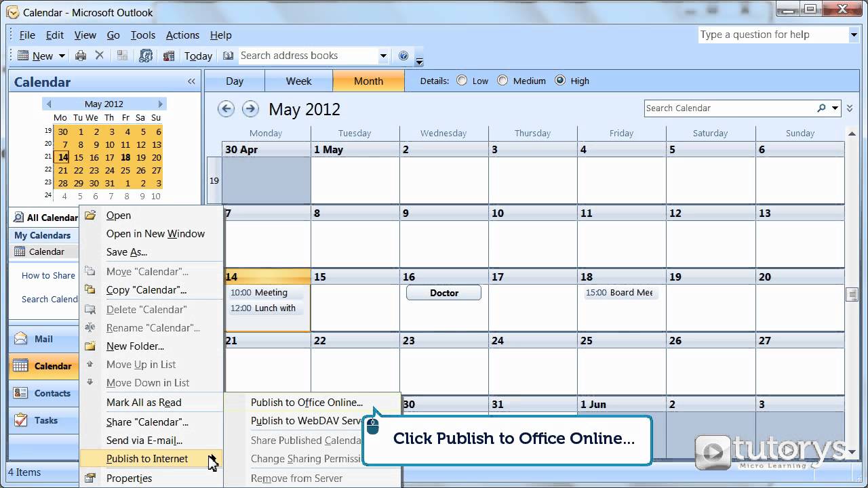This screenshot has width=868, height=488.
Task: Open the Type a question dropdown arrow
Action: 854,35
